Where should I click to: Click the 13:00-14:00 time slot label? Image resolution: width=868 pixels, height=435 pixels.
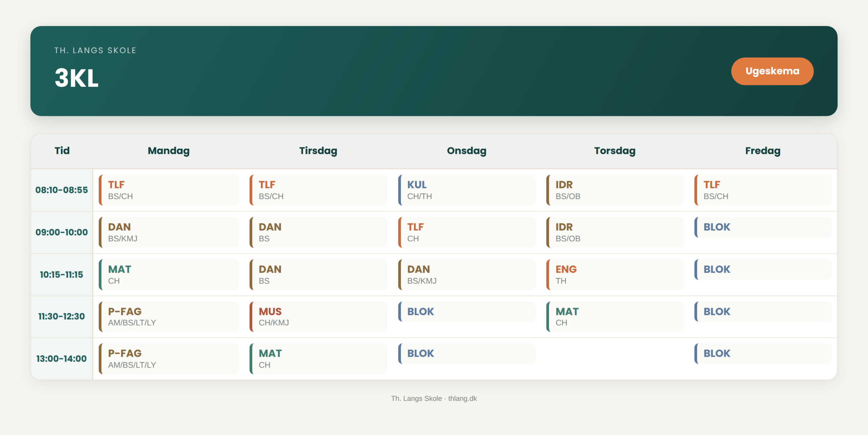(x=61, y=359)
